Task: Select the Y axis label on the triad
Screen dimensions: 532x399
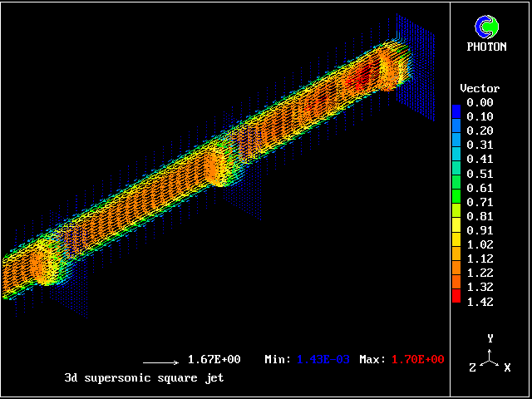Action: tap(490, 338)
